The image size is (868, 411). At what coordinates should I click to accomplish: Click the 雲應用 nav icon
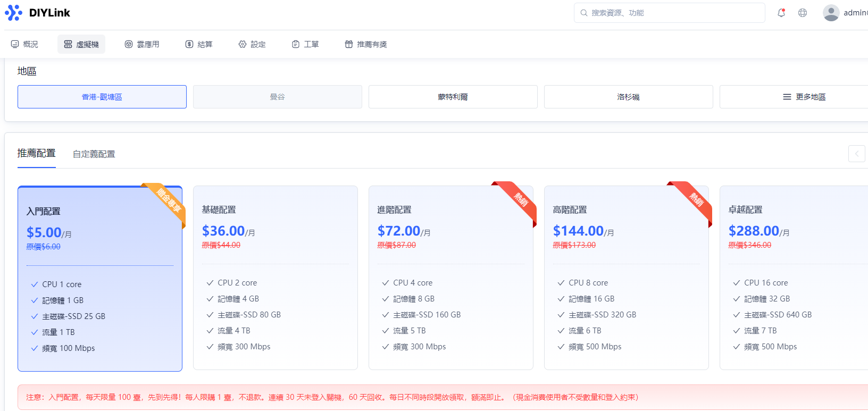[x=129, y=44]
